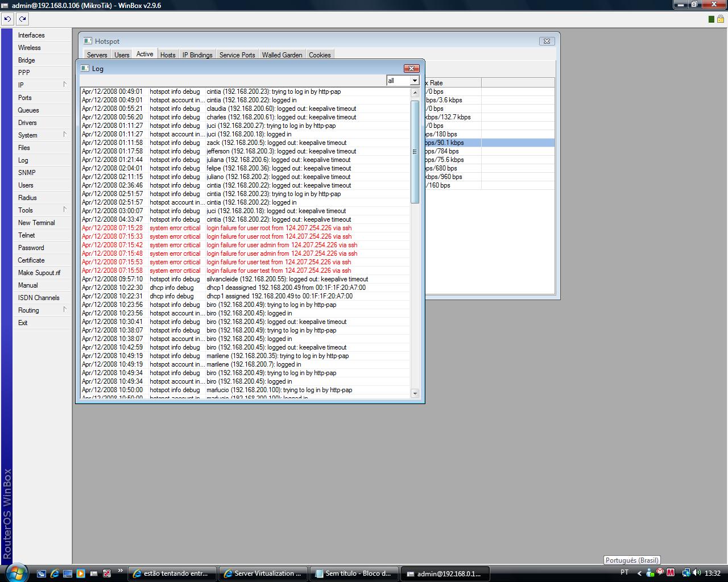Switch to Server Virtualization taskbar window
The height and width of the screenshot is (582, 728).
263,573
